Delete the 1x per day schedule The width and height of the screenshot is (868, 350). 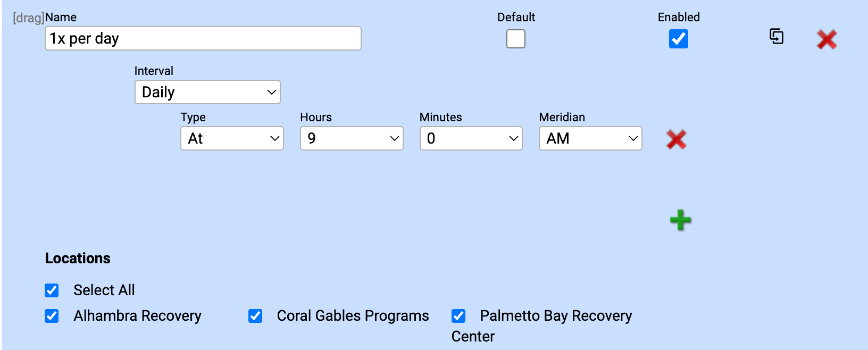(x=827, y=39)
